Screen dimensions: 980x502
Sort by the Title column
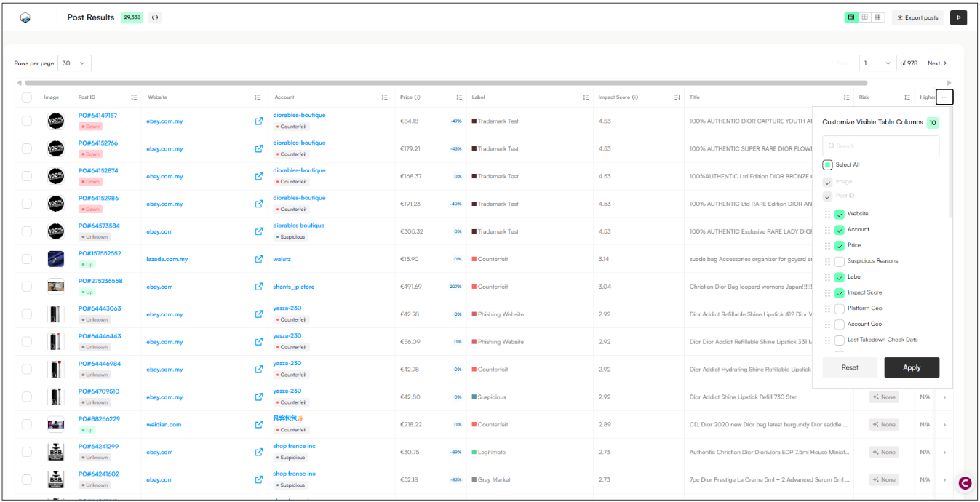coord(847,97)
